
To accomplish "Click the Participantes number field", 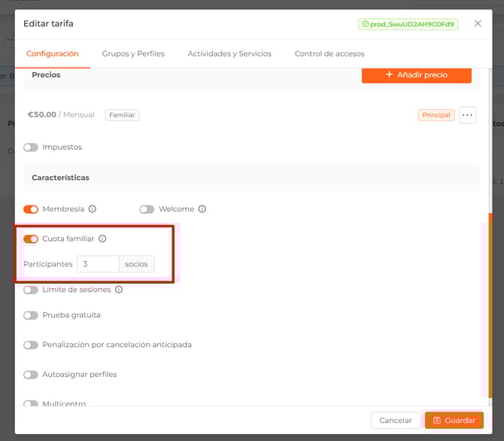I will (x=98, y=264).
